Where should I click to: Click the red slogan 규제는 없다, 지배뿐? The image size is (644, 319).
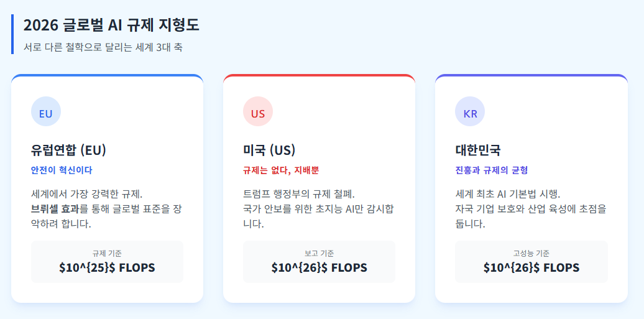281,170
